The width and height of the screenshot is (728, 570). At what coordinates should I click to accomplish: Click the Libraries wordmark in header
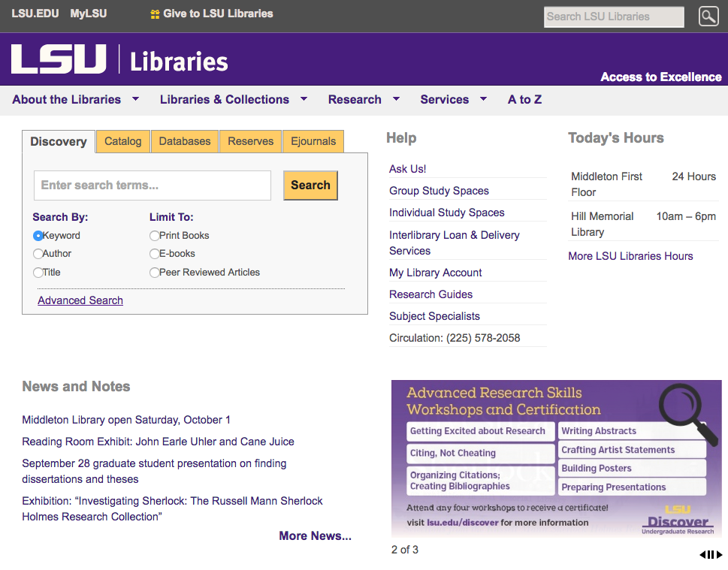179,62
